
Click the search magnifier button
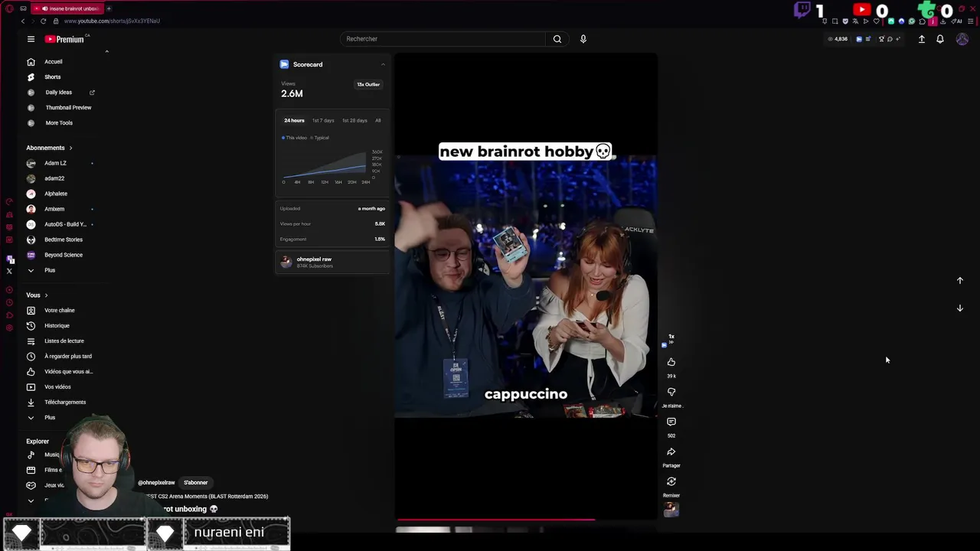pyautogui.click(x=557, y=39)
